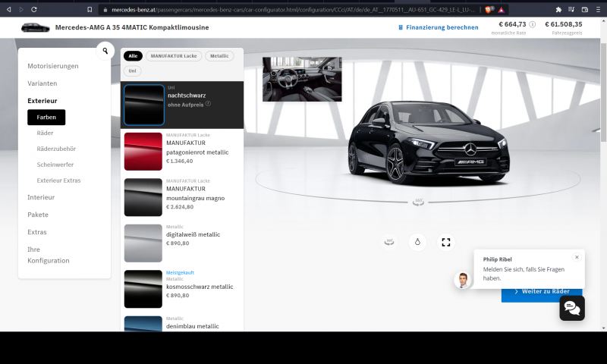Image resolution: width=607 pixels, height=364 pixels.
Task: Close the Philip Ribel chat popup
Action: pyautogui.click(x=577, y=257)
